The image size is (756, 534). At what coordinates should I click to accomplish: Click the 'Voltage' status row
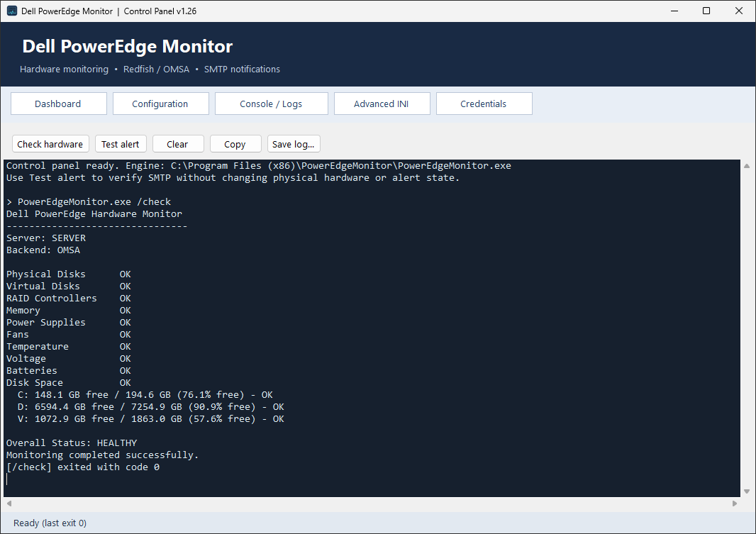69,358
